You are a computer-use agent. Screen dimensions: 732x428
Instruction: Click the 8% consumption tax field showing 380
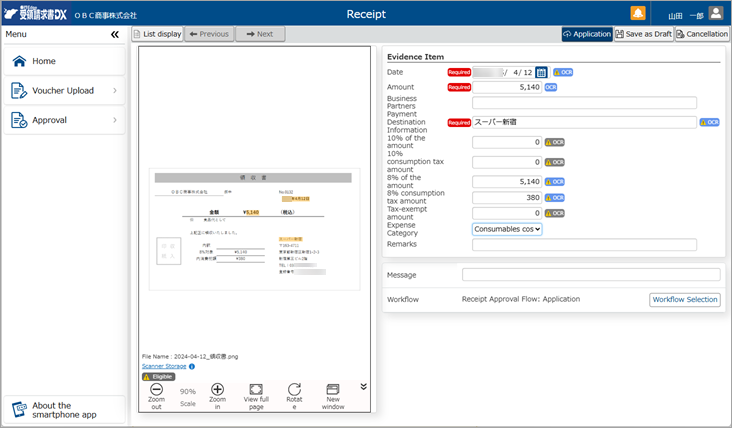(x=507, y=198)
